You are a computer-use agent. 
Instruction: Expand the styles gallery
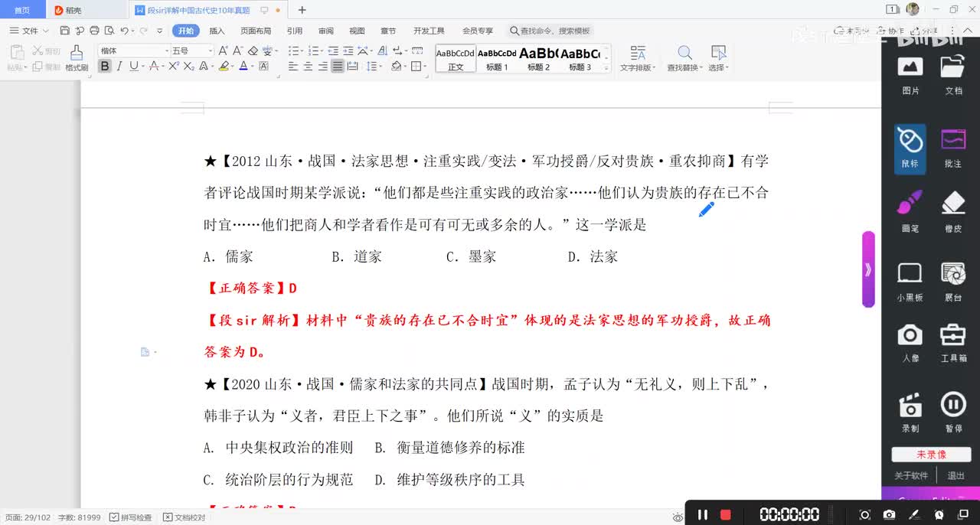pos(607,68)
